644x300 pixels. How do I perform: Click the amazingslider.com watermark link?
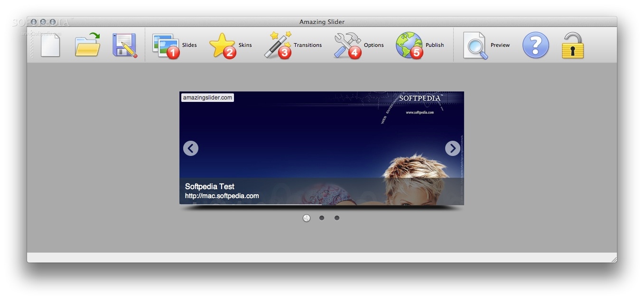[x=207, y=98]
